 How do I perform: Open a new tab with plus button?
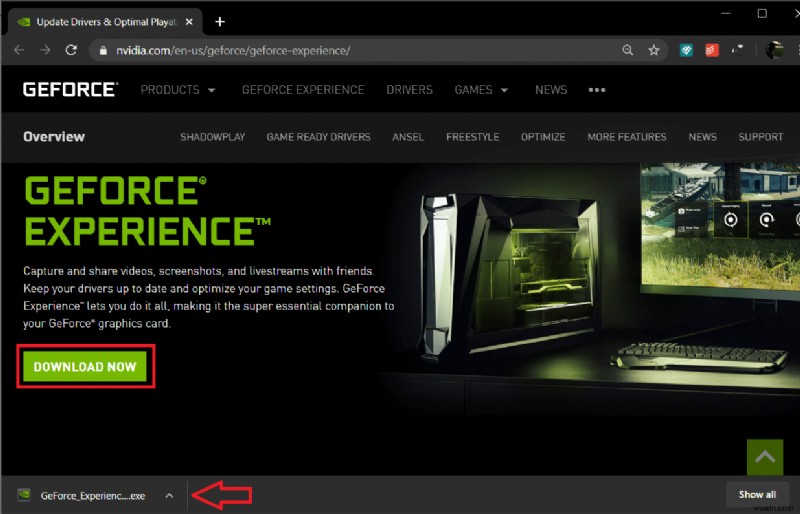[x=220, y=22]
